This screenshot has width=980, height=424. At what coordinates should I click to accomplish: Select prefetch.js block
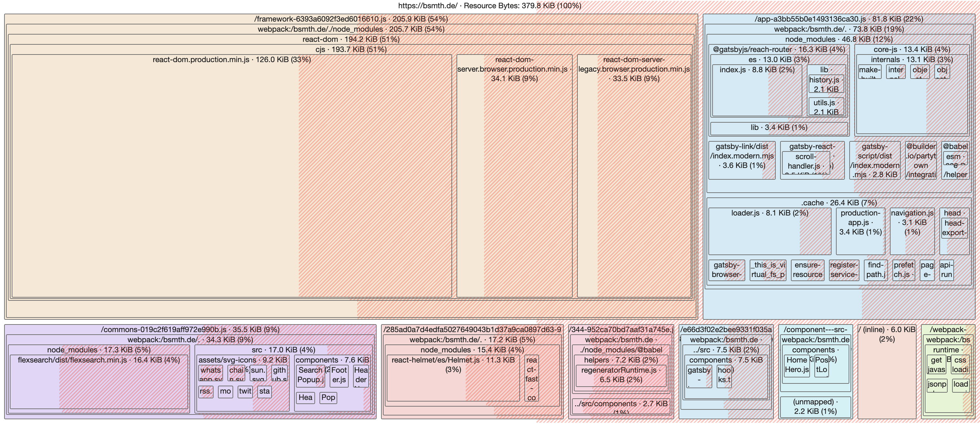pyautogui.click(x=904, y=270)
